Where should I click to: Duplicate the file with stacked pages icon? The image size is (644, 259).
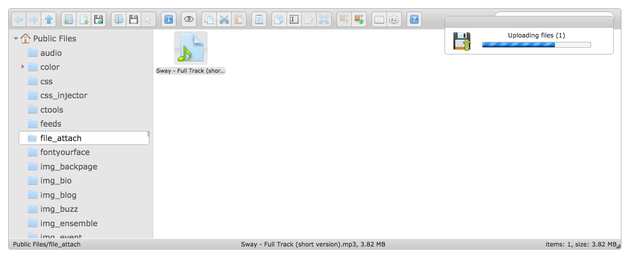coord(279,19)
